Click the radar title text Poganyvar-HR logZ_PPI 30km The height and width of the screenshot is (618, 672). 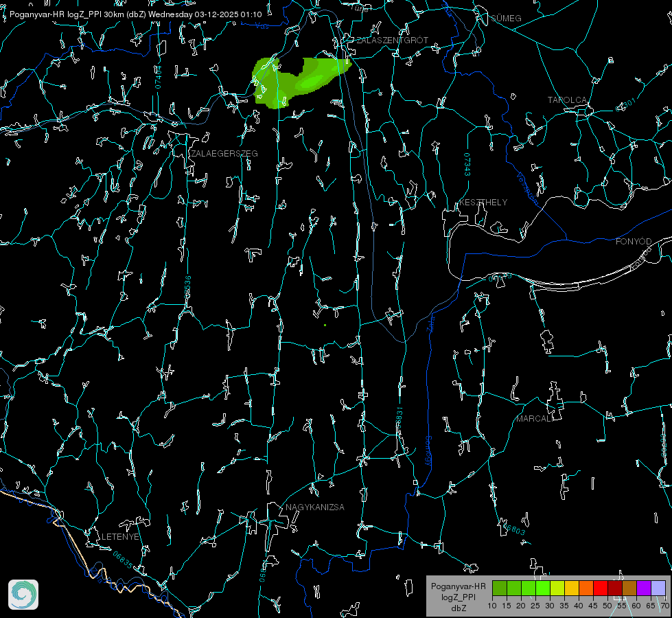(x=65, y=14)
